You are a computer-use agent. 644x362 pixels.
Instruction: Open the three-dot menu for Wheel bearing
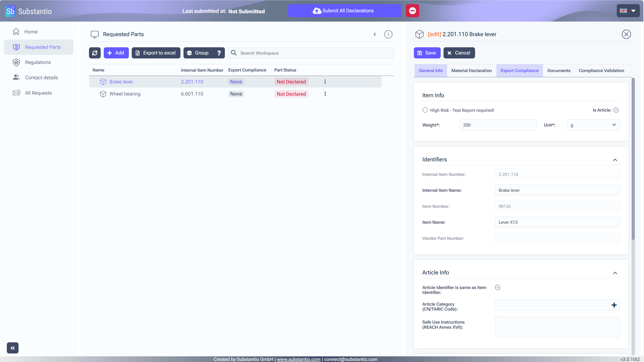325,94
